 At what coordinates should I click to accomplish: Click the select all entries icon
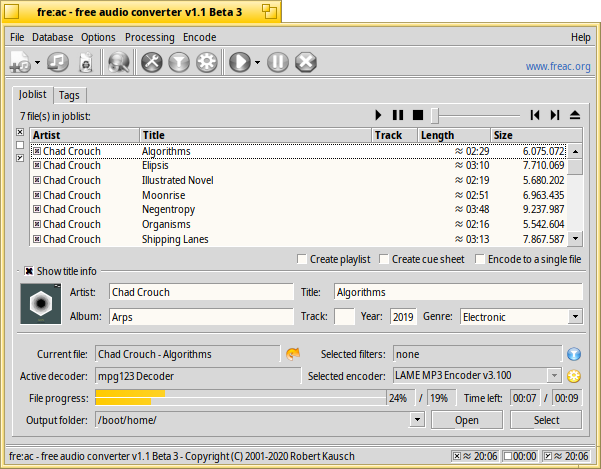20,132
